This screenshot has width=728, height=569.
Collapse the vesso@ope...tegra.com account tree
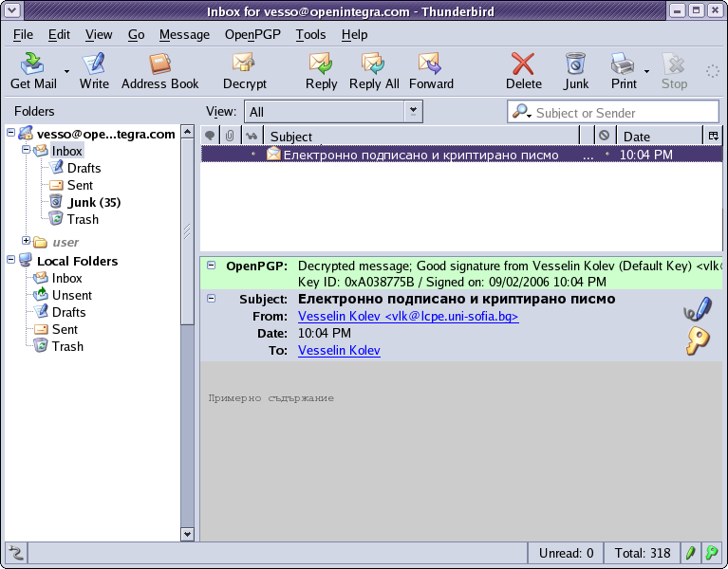[10, 133]
